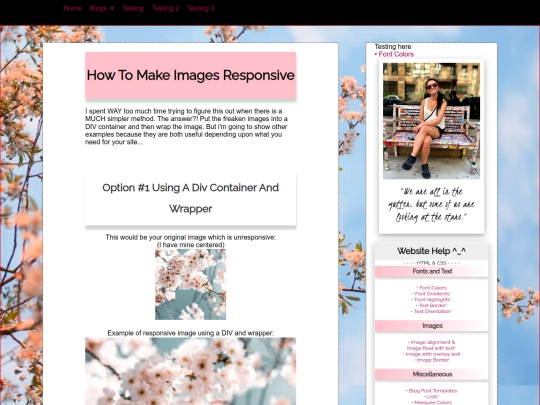Screen dimensions: 540x405
Task: Open the Text Border link
Action: (433, 305)
